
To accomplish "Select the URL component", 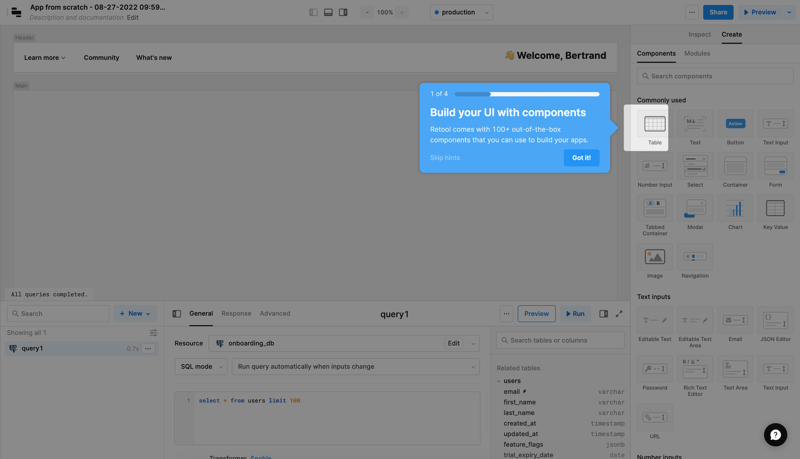I will coord(655,422).
